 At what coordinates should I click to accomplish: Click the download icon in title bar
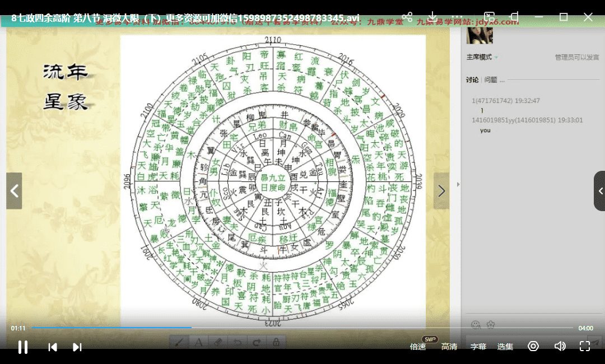coord(432,17)
